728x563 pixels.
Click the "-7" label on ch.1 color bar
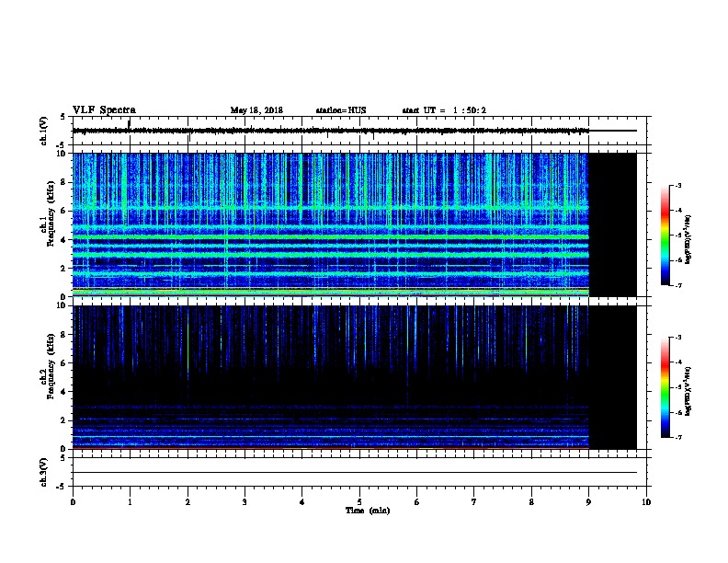click(x=677, y=285)
